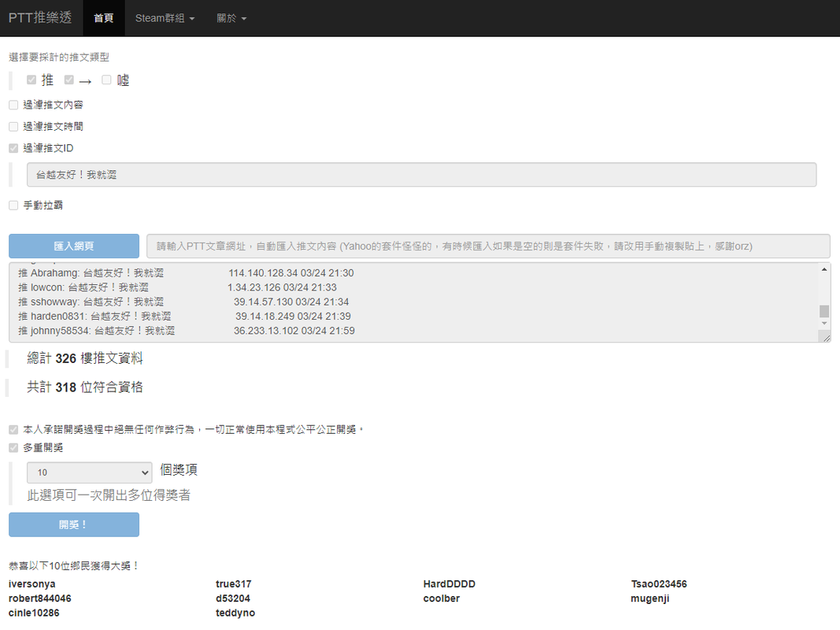840x630 pixels.
Task: Click the 開獎！ draw button
Action: tap(74, 524)
